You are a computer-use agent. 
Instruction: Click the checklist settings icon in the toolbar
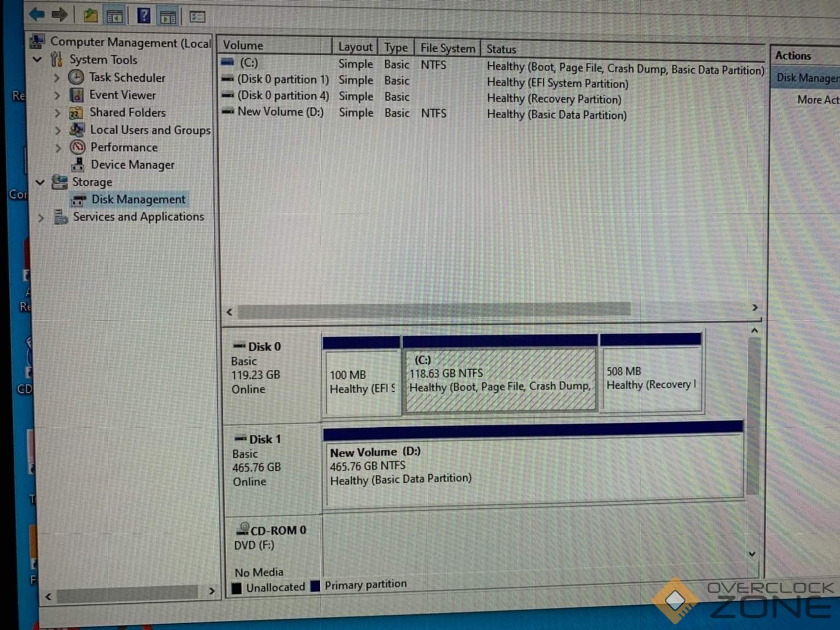(x=197, y=17)
